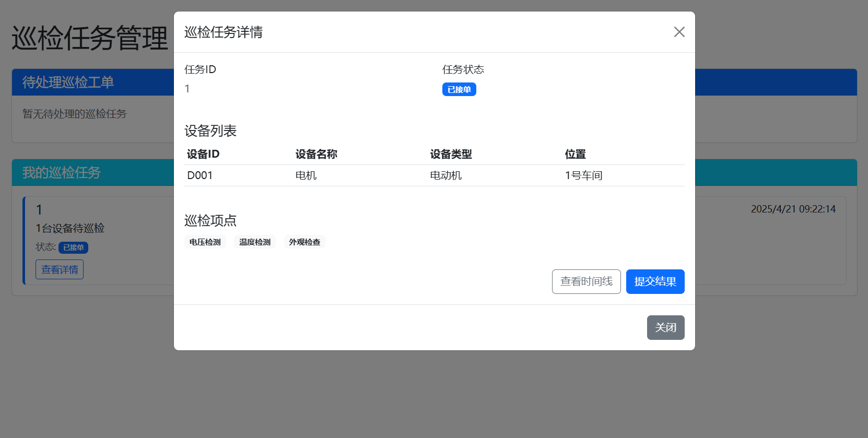Viewport: 868px width, 438px height.
Task: Click the 巡检任务详情 dialog title
Action: (x=224, y=32)
